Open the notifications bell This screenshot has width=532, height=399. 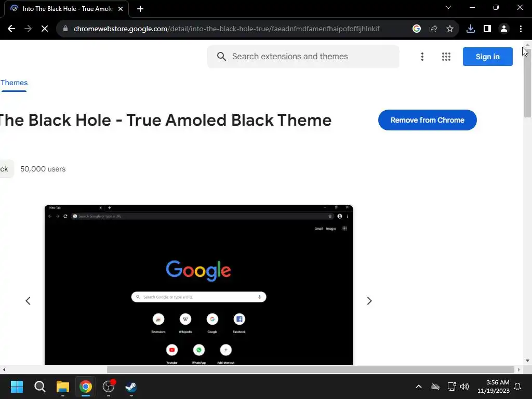(517, 387)
